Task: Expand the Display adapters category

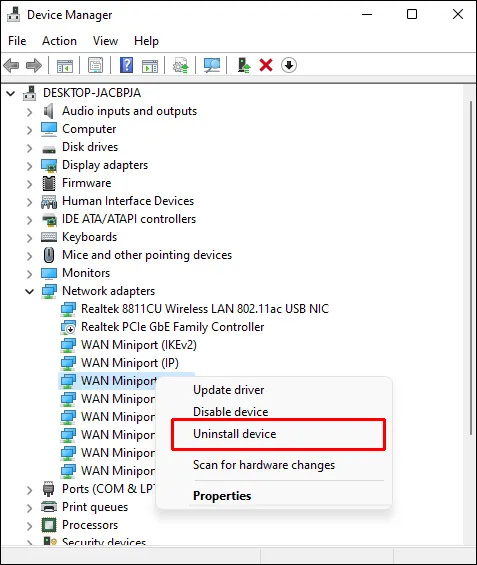Action: pyautogui.click(x=30, y=166)
